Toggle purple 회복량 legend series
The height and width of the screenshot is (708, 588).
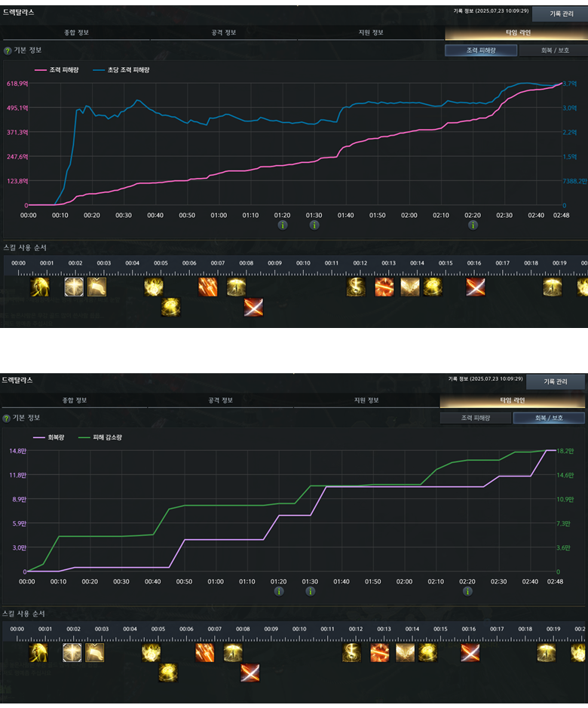pyautogui.click(x=49, y=437)
